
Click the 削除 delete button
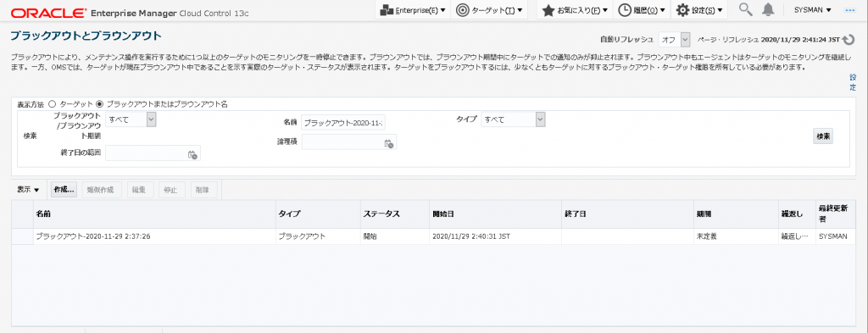click(x=203, y=190)
